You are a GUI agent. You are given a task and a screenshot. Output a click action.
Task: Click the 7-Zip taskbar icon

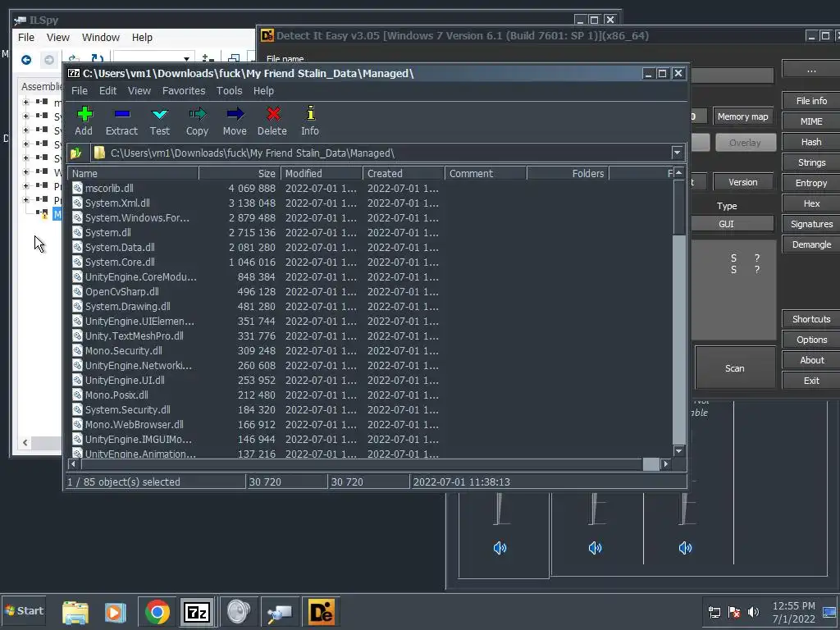[197, 612]
